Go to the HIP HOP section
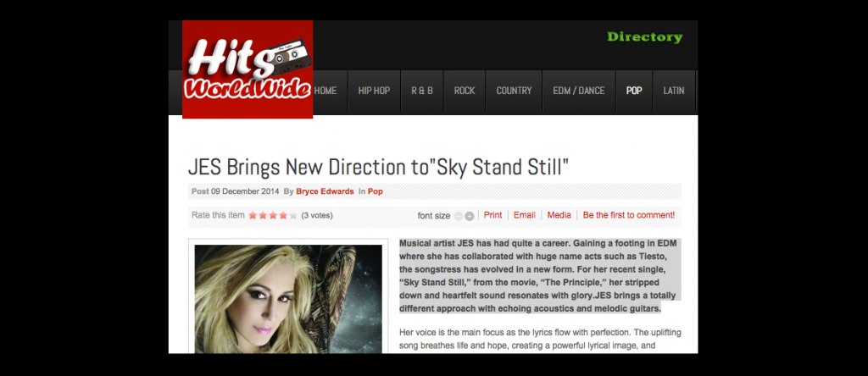 tap(374, 91)
